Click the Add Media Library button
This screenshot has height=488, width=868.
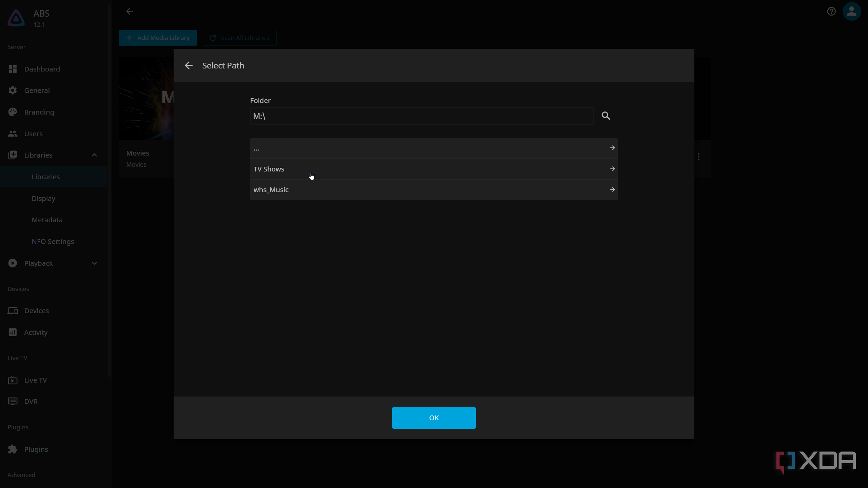(x=158, y=38)
